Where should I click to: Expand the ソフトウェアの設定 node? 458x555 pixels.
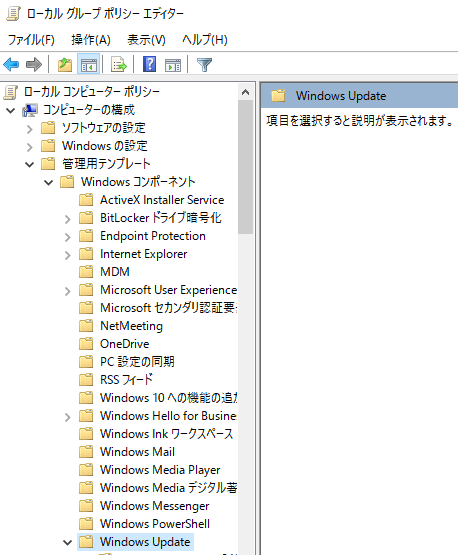30,129
